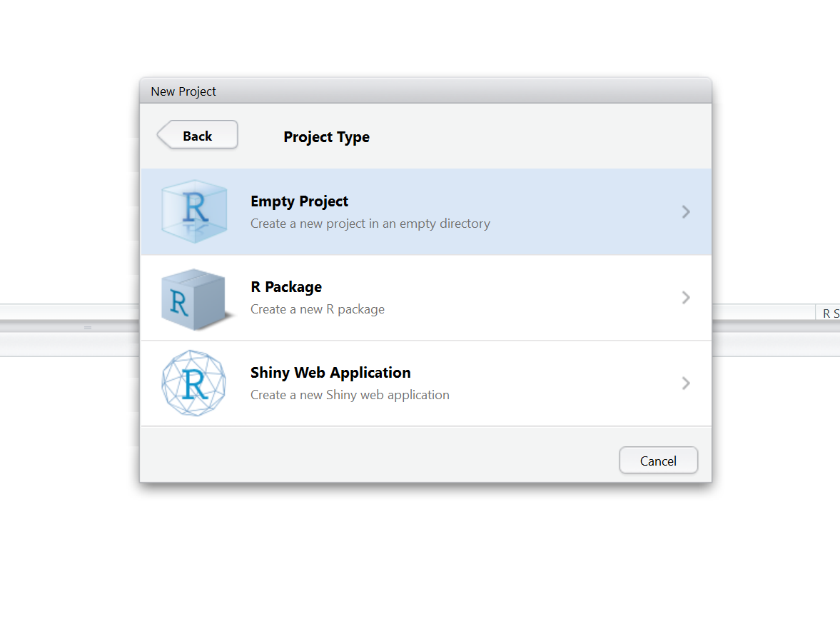
Task: Click the pane splitter grip left of dialog
Action: [x=88, y=328]
